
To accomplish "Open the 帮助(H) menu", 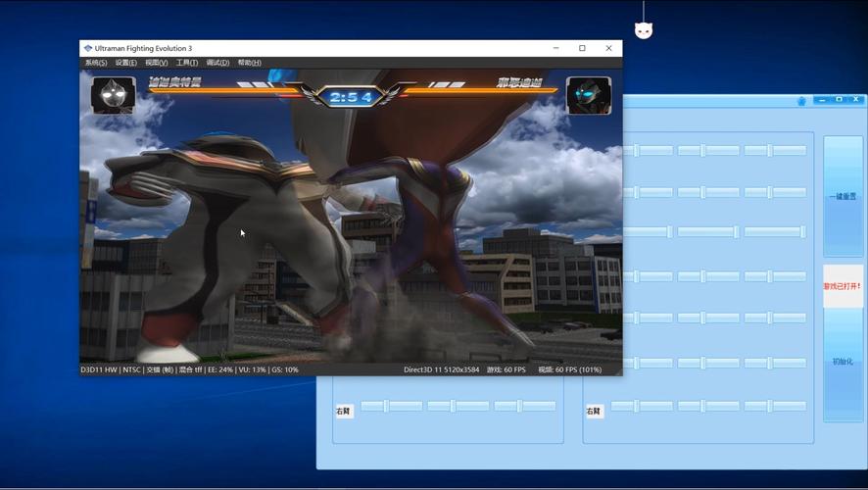I will coord(249,63).
